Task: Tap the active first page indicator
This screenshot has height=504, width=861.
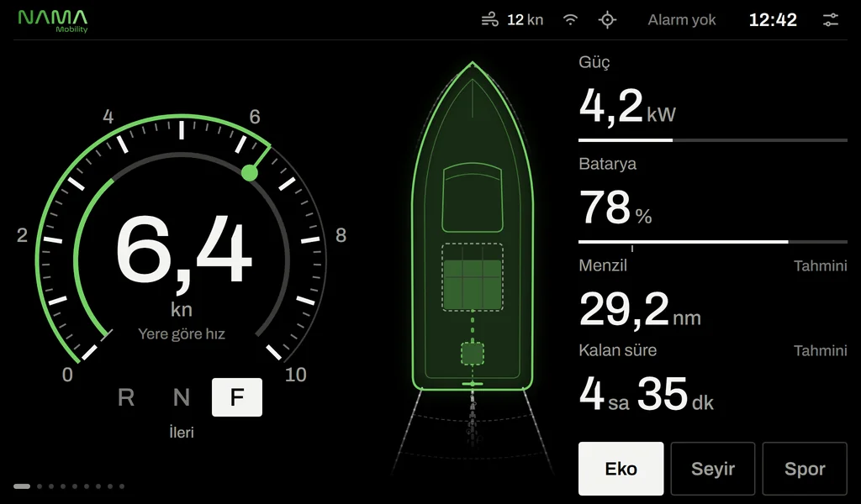Action: (22, 486)
